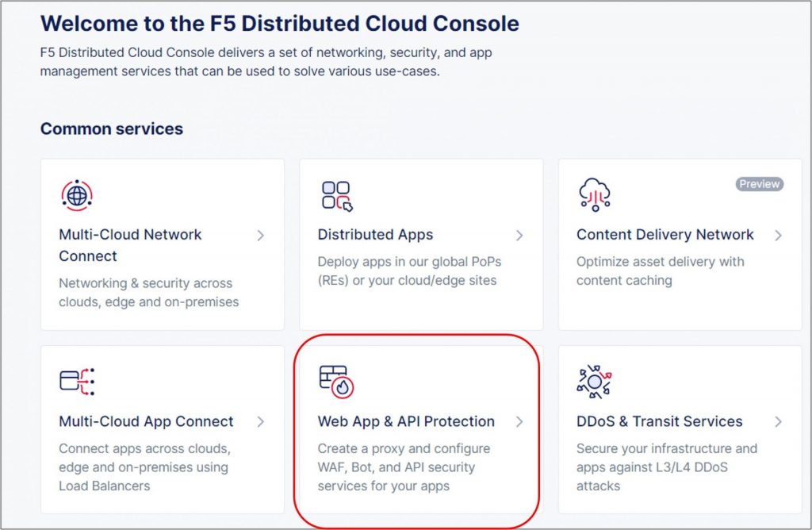Go to Multi-Cloud App Connect
Viewport: 812px width, 530px height.
point(146,422)
